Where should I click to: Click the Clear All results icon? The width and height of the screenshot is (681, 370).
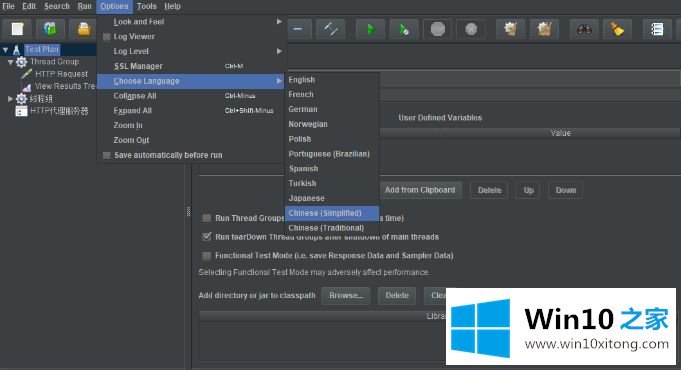(544, 29)
